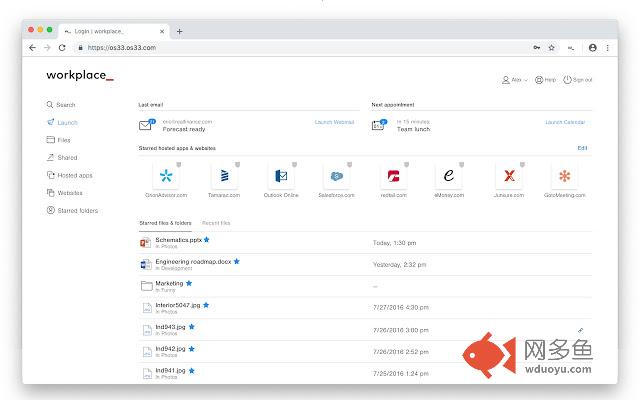Click the browser back button
This screenshot has width=640, height=400.
32,48
